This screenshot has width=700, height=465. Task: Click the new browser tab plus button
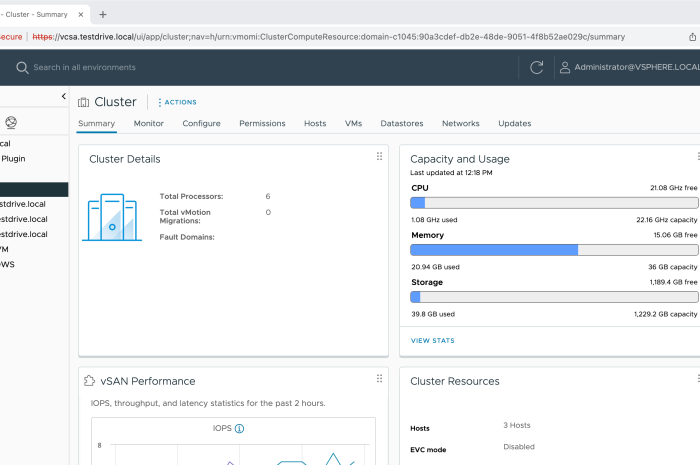tap(103, 15)
